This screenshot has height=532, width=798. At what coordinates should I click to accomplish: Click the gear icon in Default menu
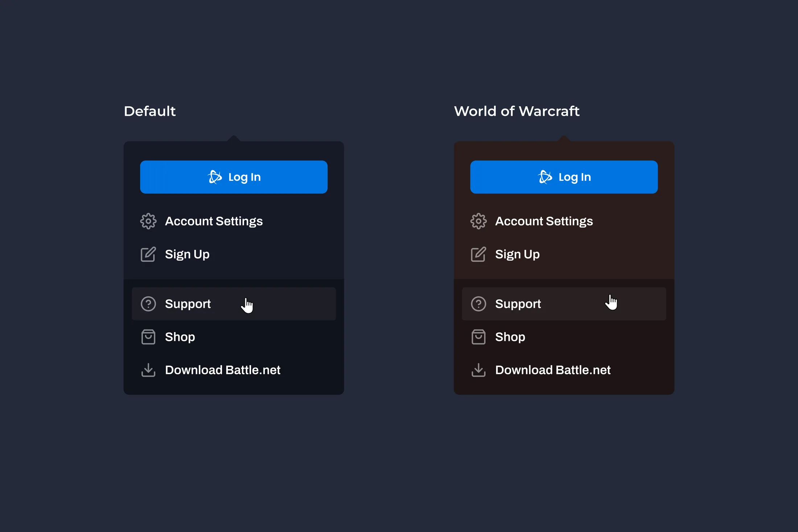click(148, 221)
